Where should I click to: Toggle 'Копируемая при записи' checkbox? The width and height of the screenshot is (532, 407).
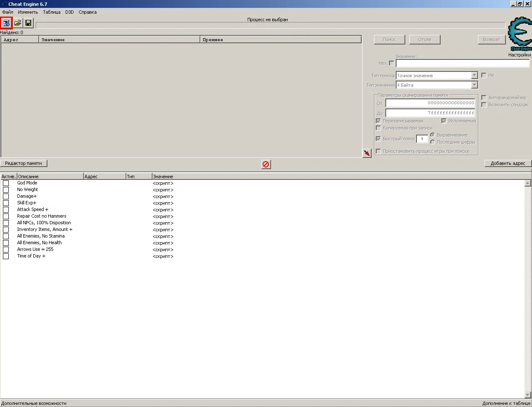378,128
